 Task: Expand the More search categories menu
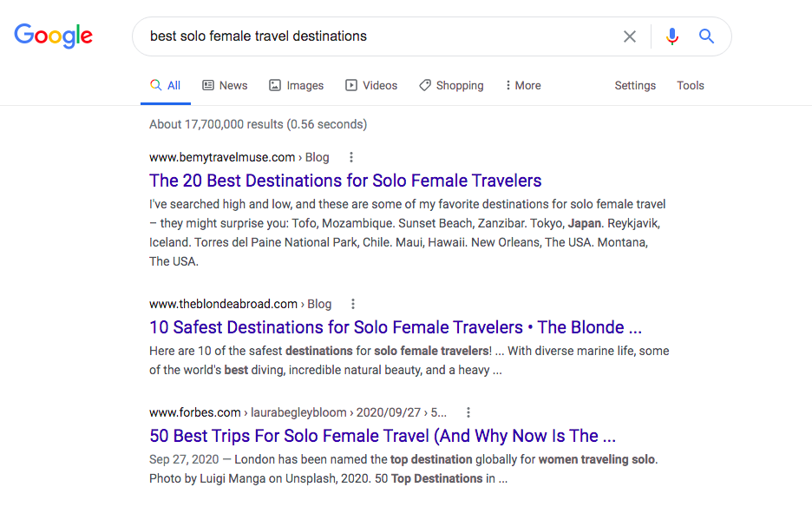523,86
